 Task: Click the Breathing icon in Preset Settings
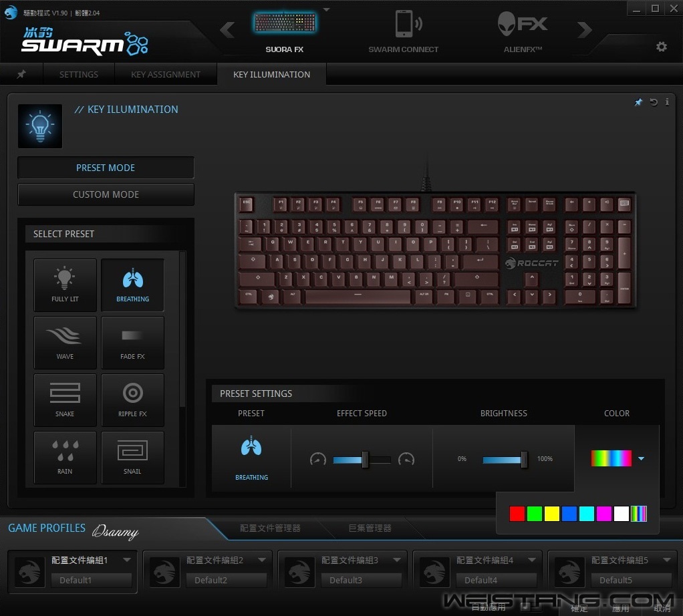click(x=251, y=447)
